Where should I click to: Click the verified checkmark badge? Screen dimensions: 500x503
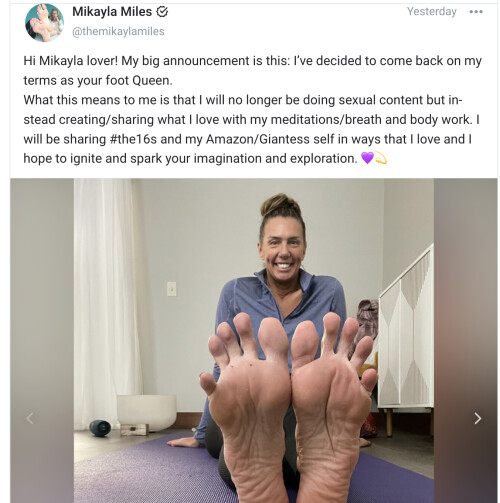(x=162, y=12)
